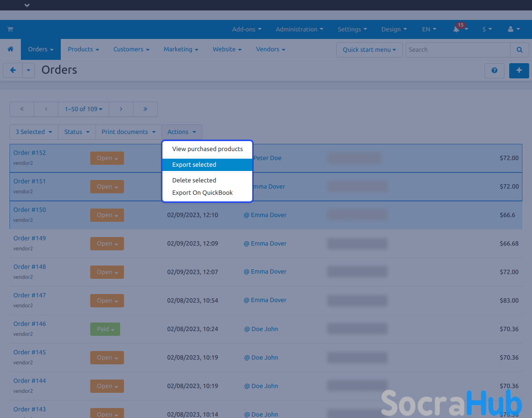The height and width of the screenshot is (418, 532).
Task: Click the search magnifier button
Action: [x=520, y=50]
